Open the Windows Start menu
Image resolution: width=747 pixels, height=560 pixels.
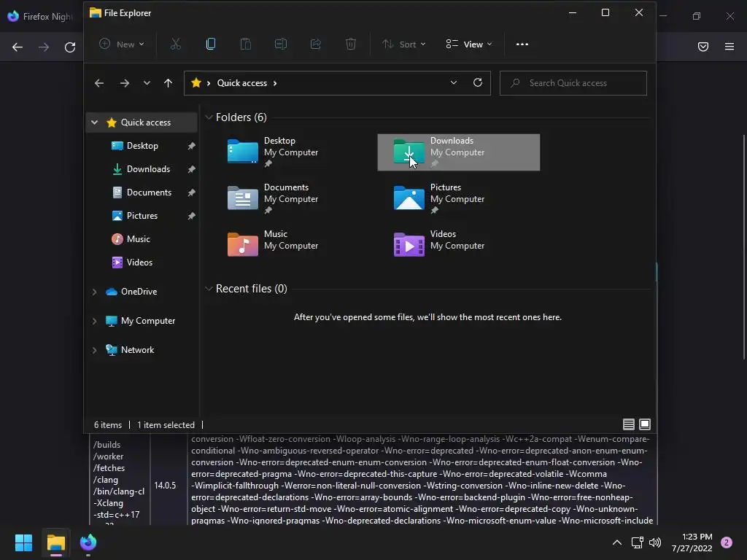[24, 542]
